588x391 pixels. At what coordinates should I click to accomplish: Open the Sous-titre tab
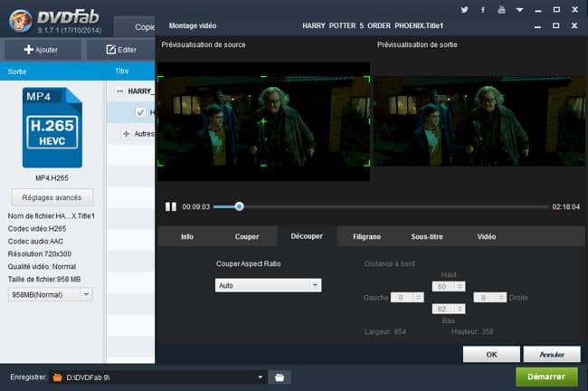point(427,236)
